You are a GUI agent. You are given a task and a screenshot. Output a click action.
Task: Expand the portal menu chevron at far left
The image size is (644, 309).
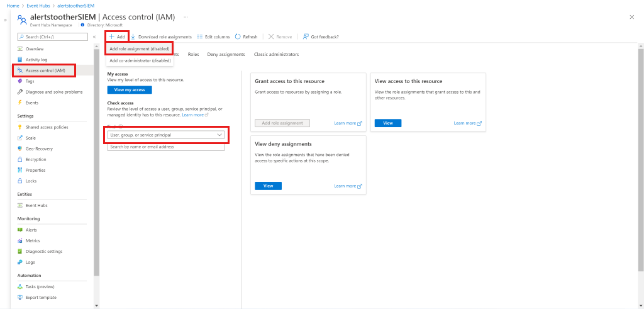(x=5, y=20)
